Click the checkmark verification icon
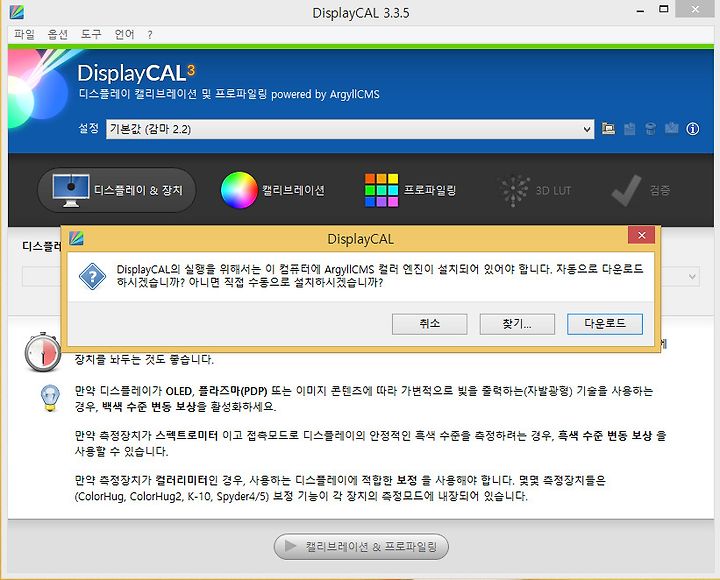Image resolution: width=720 pixels, height=580 pixels. 626,190
